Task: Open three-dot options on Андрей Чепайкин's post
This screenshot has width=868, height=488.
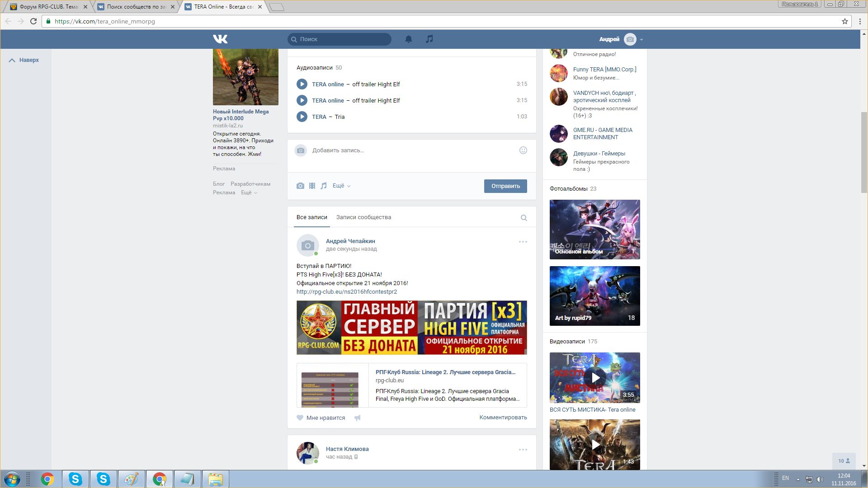Action: tap(523, 242)
